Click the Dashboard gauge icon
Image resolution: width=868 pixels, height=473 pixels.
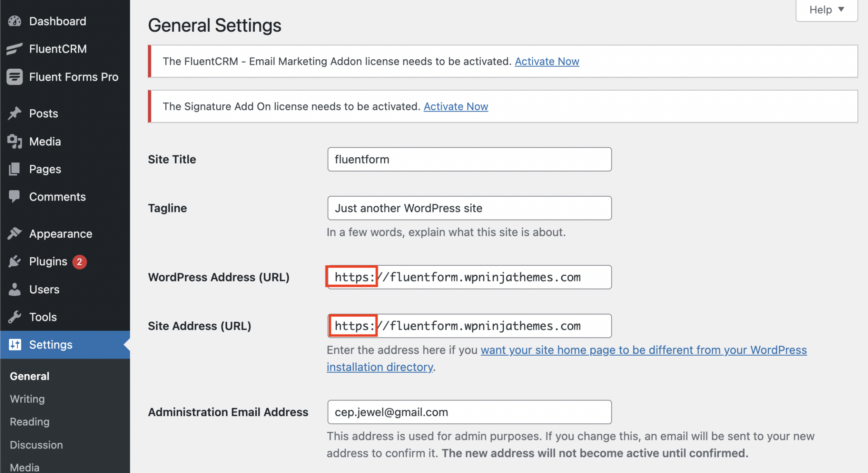tap(14, 21)
